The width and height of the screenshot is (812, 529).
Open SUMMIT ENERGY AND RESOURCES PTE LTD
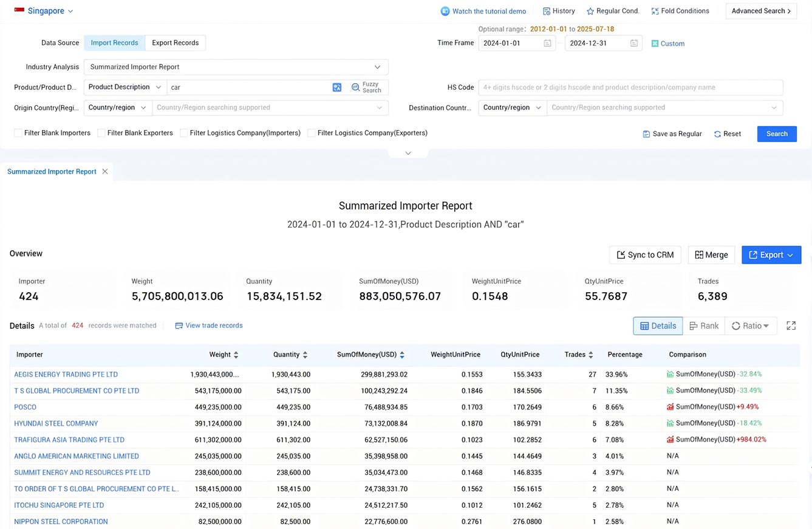click(x=82, y=473)
